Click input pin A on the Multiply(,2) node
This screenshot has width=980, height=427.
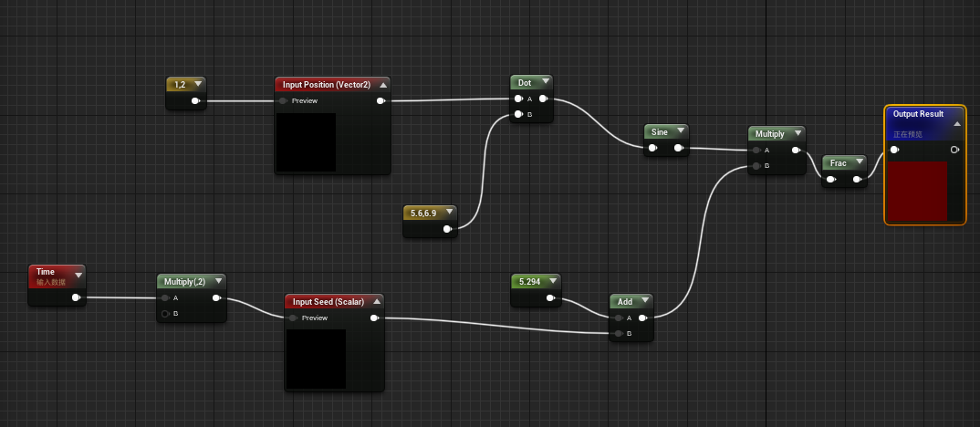point(166,298)
